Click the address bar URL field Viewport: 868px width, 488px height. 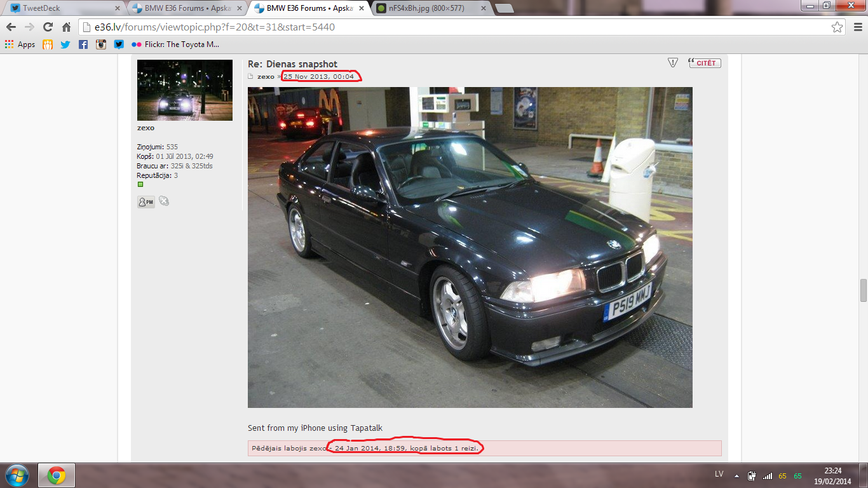[445, 27]
